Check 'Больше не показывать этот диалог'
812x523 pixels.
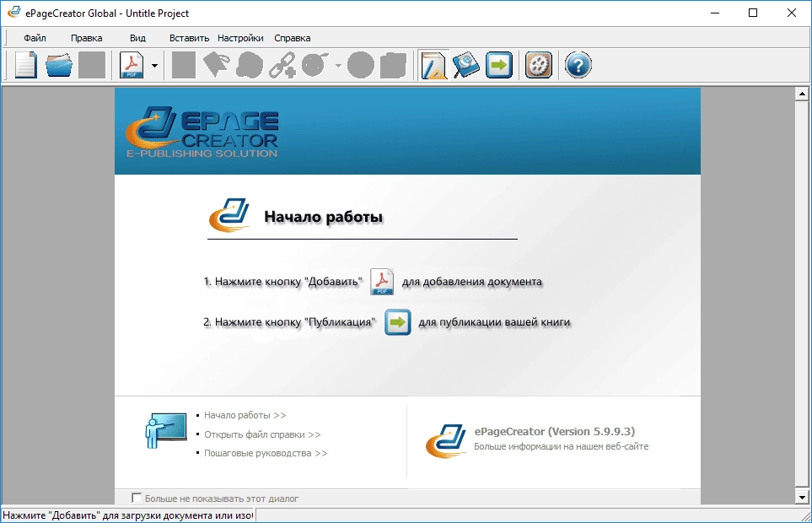[137, 499]
